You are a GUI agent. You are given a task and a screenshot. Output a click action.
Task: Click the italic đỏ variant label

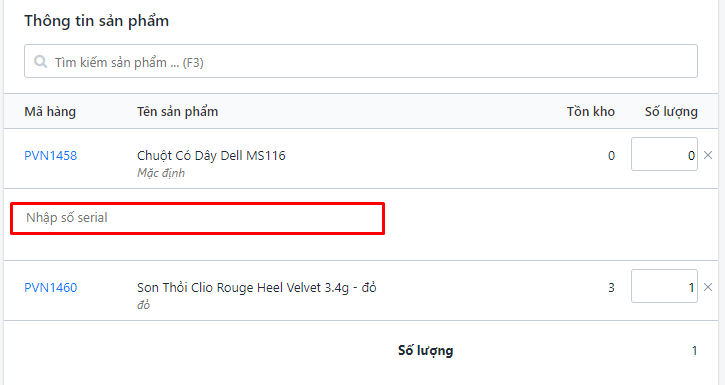[143, 305]
